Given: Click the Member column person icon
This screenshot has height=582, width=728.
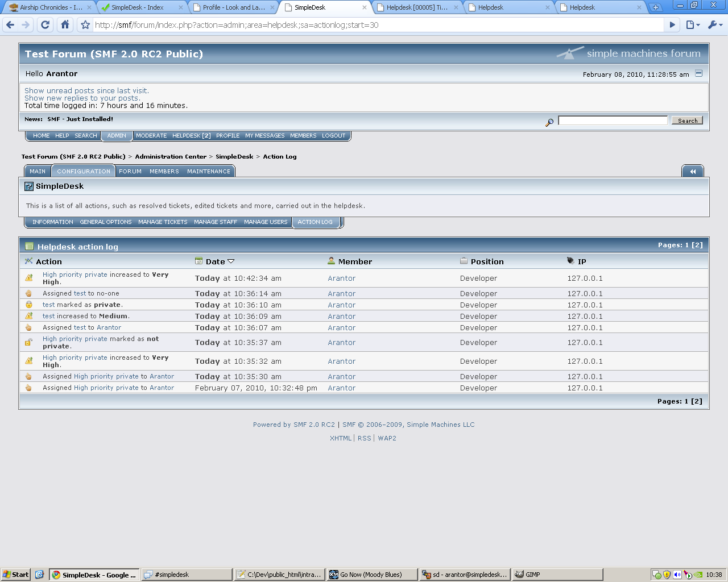Looking at the screenshot, I should click(332, 261).
